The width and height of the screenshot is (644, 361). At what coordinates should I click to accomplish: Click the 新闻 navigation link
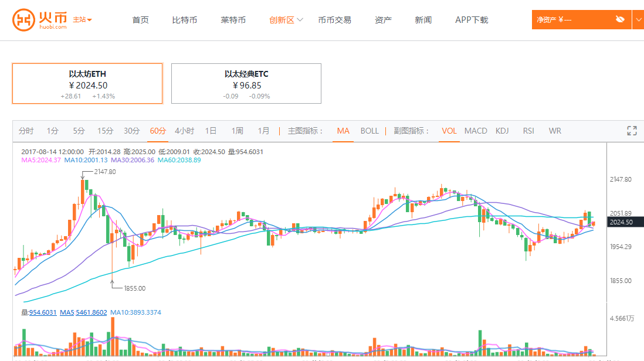(x=423, y=20)
